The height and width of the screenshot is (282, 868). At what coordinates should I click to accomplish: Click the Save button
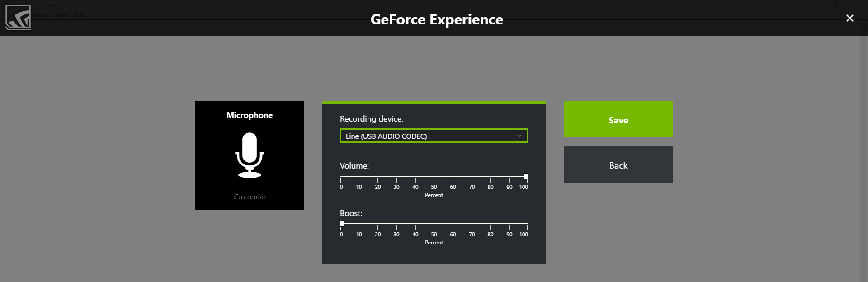(x=618, y=119)
